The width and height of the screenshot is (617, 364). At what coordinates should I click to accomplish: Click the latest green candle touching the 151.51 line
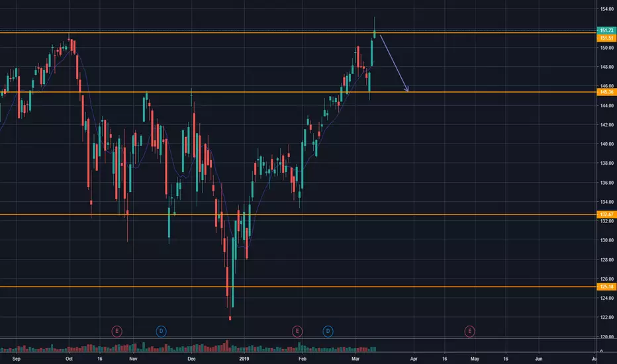[374, 33]
